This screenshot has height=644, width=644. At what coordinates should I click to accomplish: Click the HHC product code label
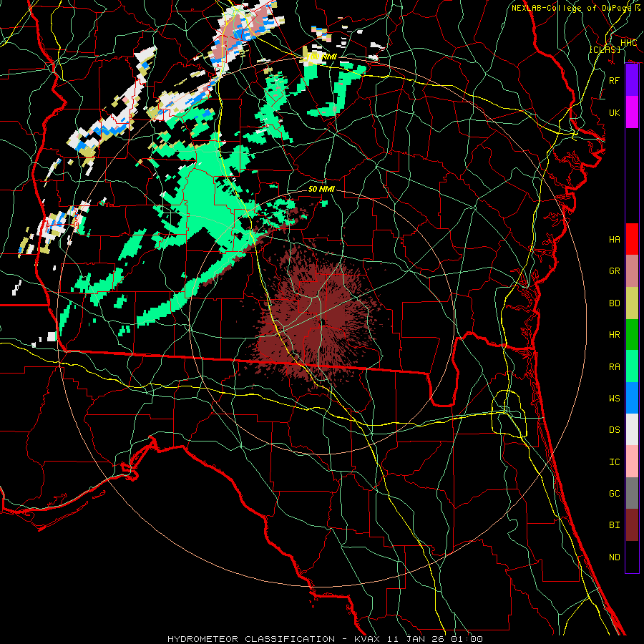(629, 43)
